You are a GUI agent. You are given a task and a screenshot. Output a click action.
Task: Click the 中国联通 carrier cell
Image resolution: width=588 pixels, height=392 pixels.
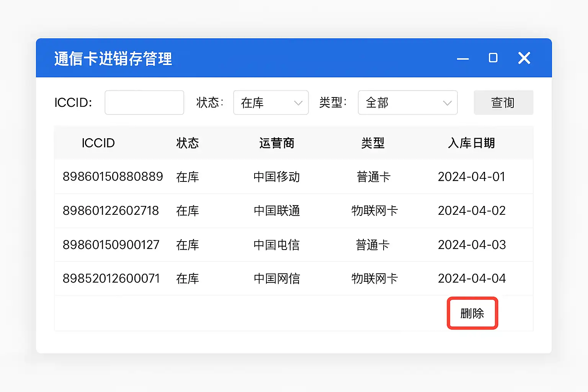pyautogui.click(x=277, y=211)
